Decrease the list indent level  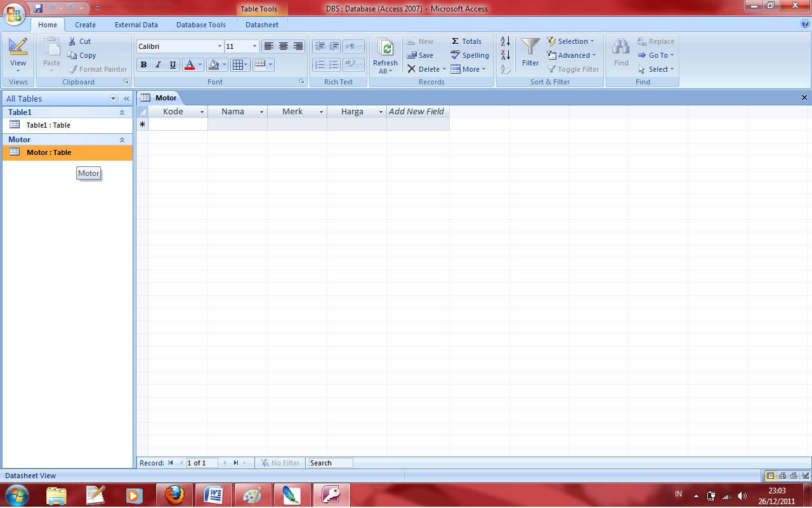tap(320, 46)
